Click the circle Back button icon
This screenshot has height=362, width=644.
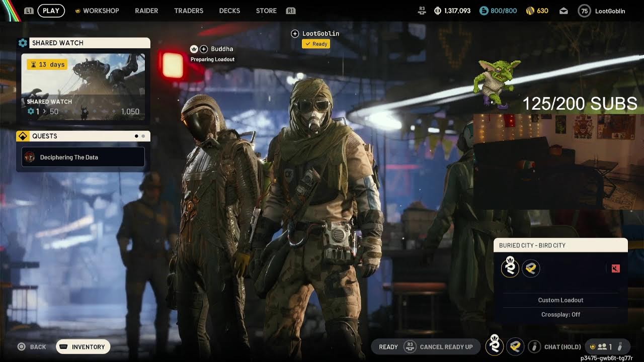tap(21, 347)
